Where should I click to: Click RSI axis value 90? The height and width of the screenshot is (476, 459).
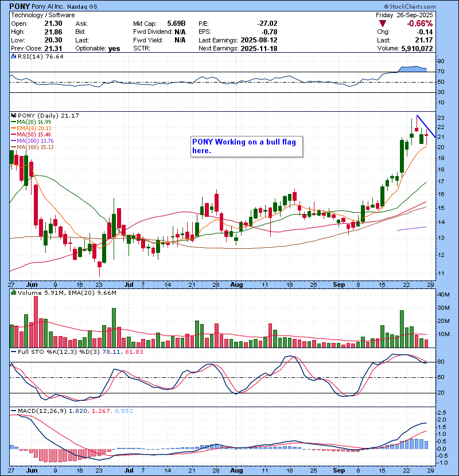(441, 61)
